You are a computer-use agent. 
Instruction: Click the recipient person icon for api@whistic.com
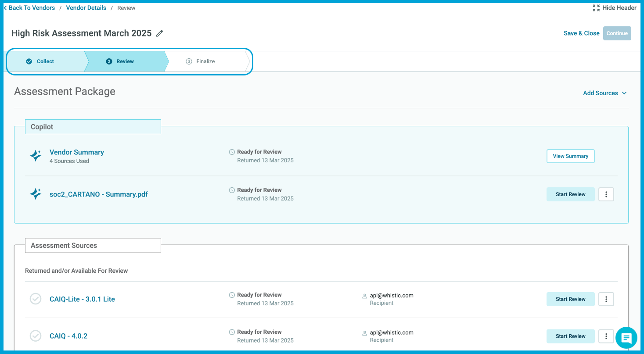(x=364, y=295)
